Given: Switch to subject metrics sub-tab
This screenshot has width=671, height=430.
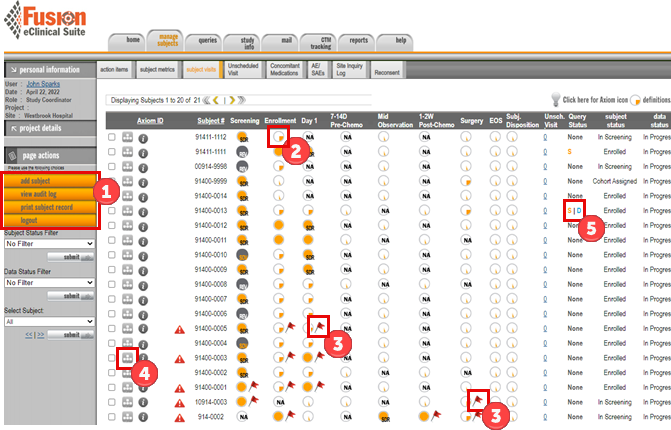Looking at the screenshot, I should click(x=157, y=69).
